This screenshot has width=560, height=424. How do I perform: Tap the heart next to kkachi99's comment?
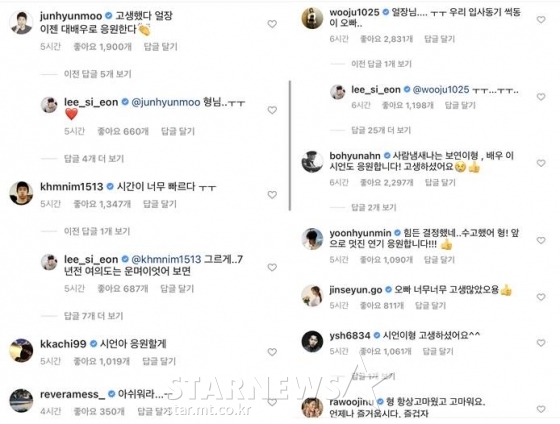(272, 352)
